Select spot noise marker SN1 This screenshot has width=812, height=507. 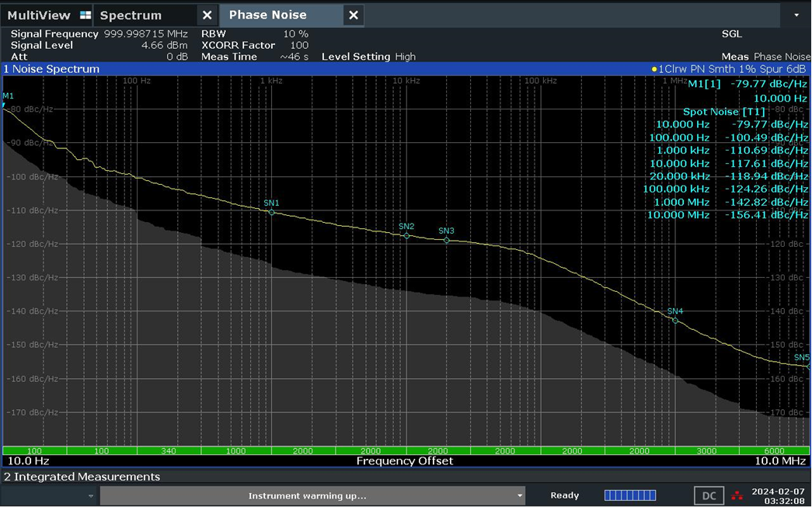[x=271, y=212]
